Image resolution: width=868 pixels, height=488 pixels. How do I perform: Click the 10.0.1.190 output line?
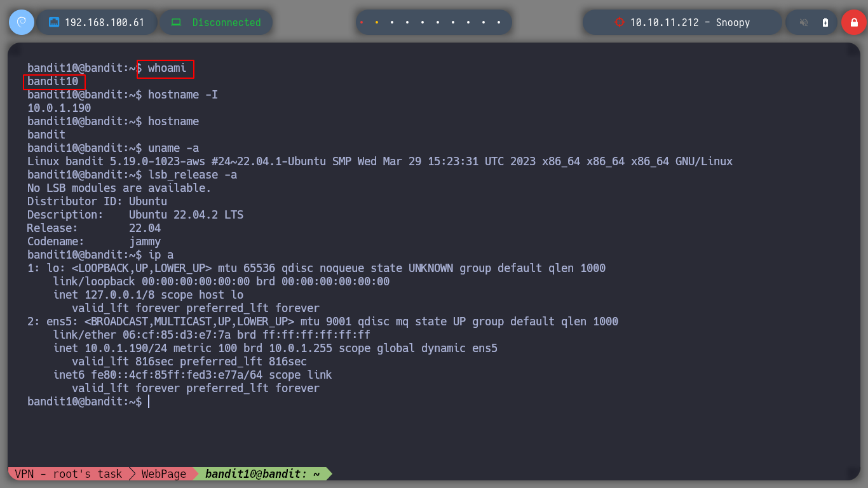(59, 108)
